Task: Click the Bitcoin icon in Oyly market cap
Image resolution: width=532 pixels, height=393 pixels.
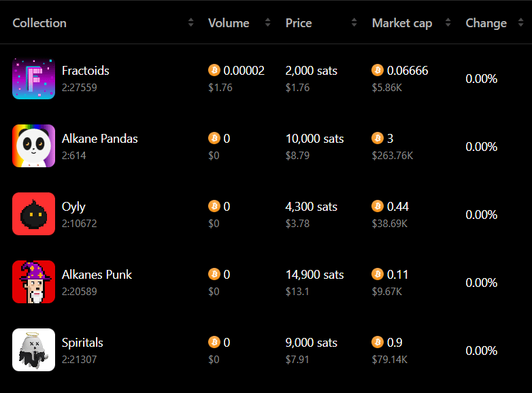Action: pyautogui.click(x=378, y=206)
